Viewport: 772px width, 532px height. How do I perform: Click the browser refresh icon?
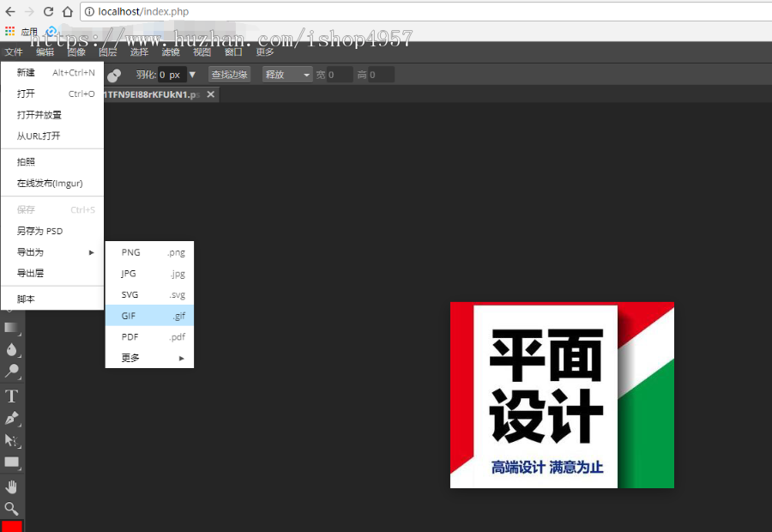pyautogui.click(x=49, y=11)
